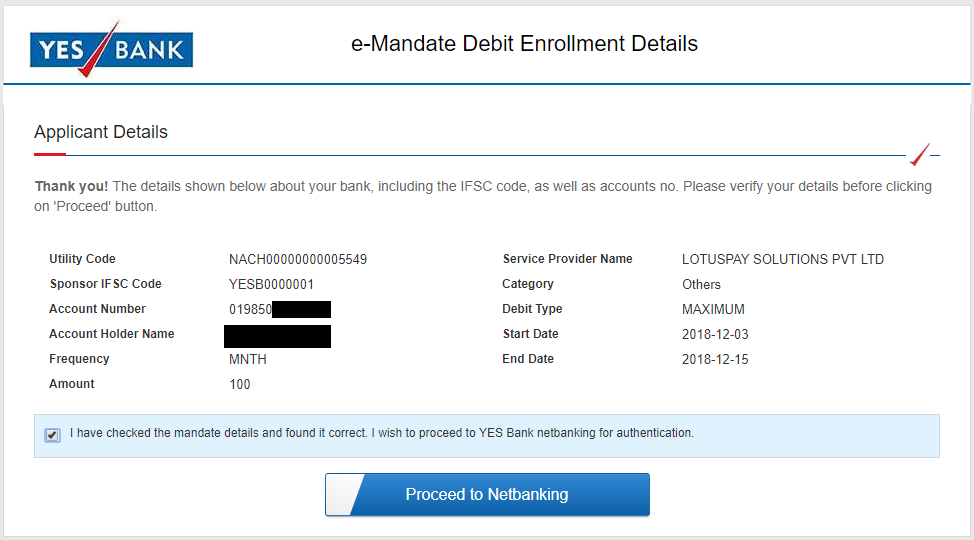Click the partially masked account number value
Image resolution: width=974 pixels, height=540 pixels.
pyautogui.click(x=279, y=309)
